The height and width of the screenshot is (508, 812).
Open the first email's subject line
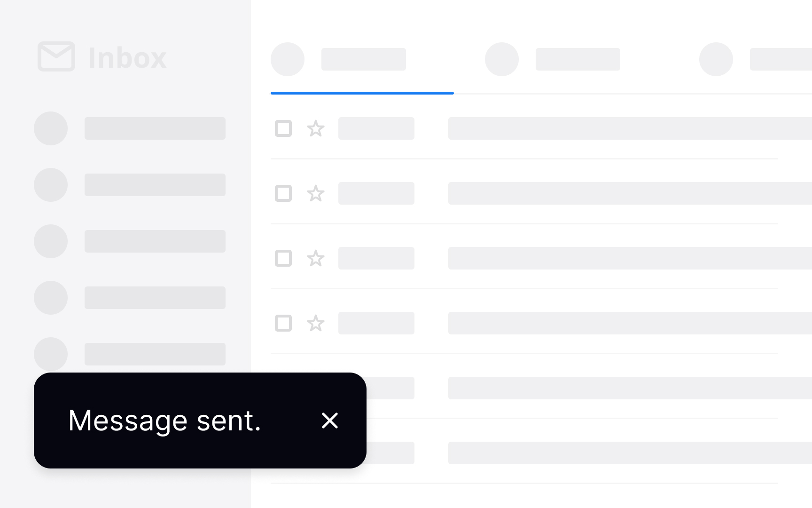pos(630,128)
